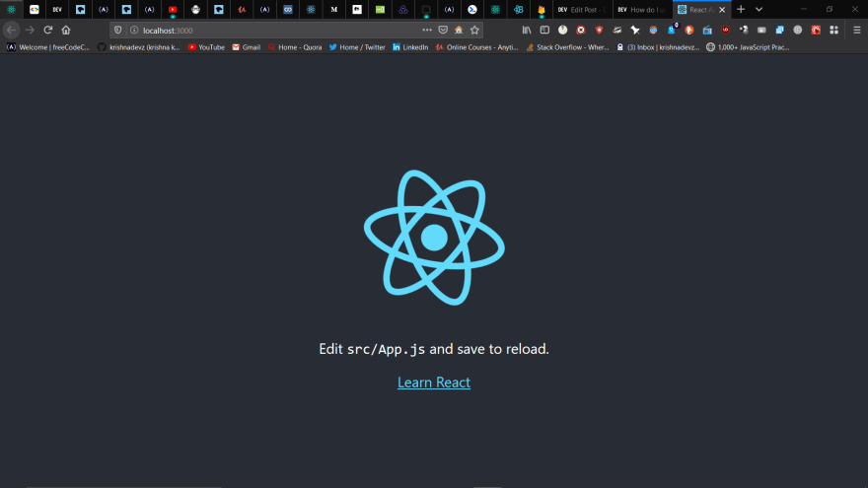Switch to the YouTube pinned tab
Image resolution: width=868 pixels, height=488 pixels.
point(173,10)
